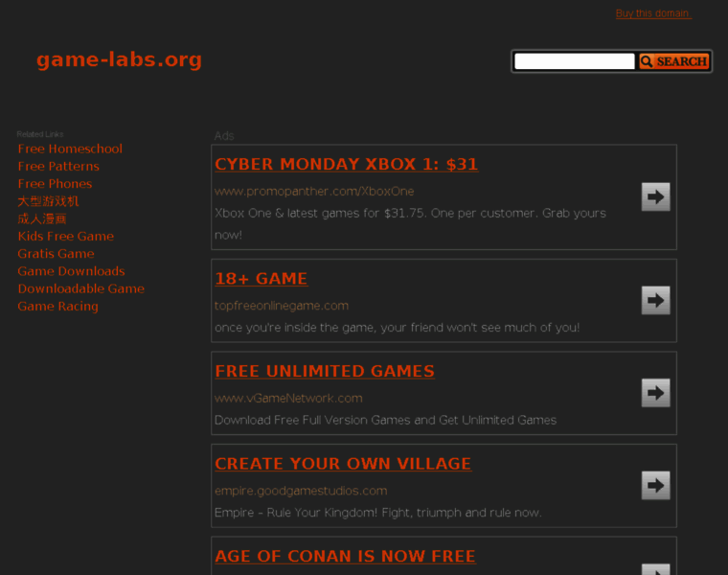Screen dimensions: 728x575
Task: Click arrow icon beside Cyber Monday Xbox ad
Action: tap(655, 196)
